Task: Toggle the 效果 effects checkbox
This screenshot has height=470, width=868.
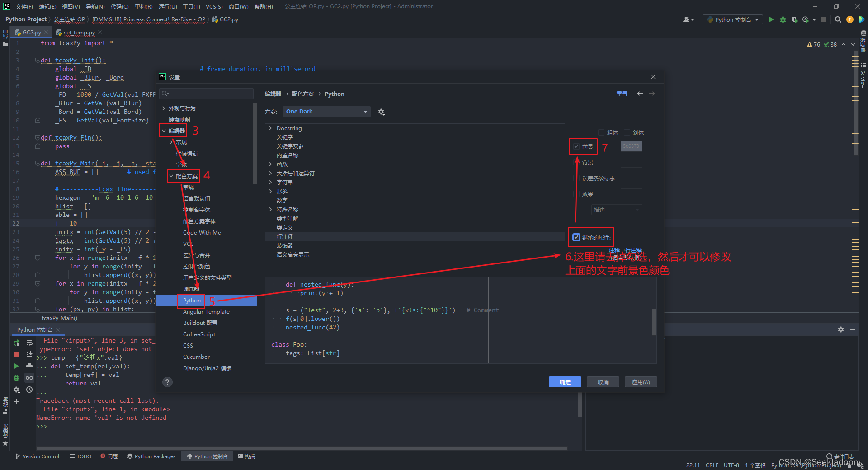Action: pos(576,194)
